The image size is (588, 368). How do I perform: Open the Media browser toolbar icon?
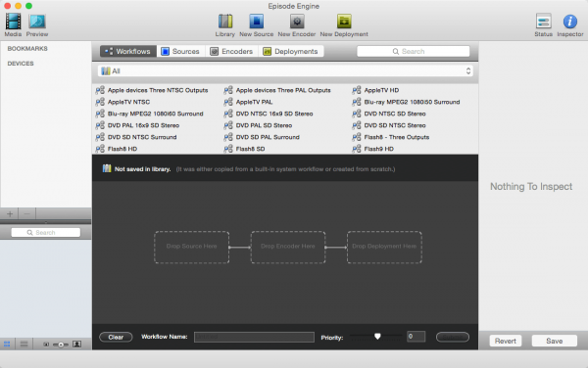click(13, 22)
